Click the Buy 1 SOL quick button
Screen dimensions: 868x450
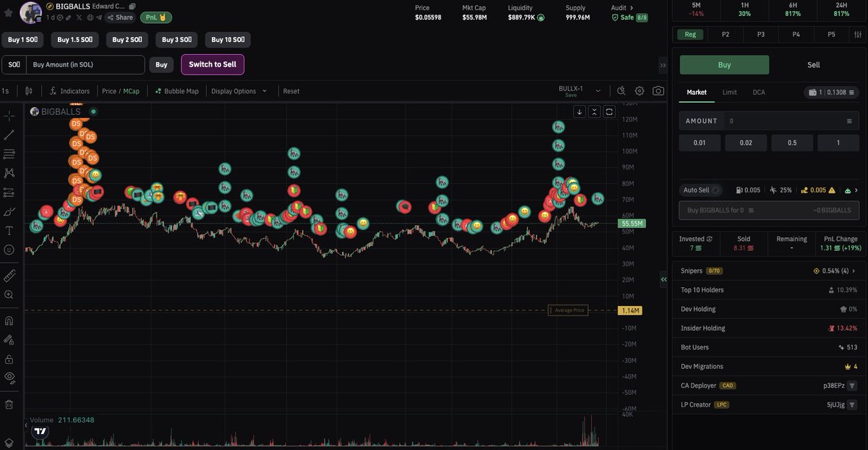pos(23,40)
